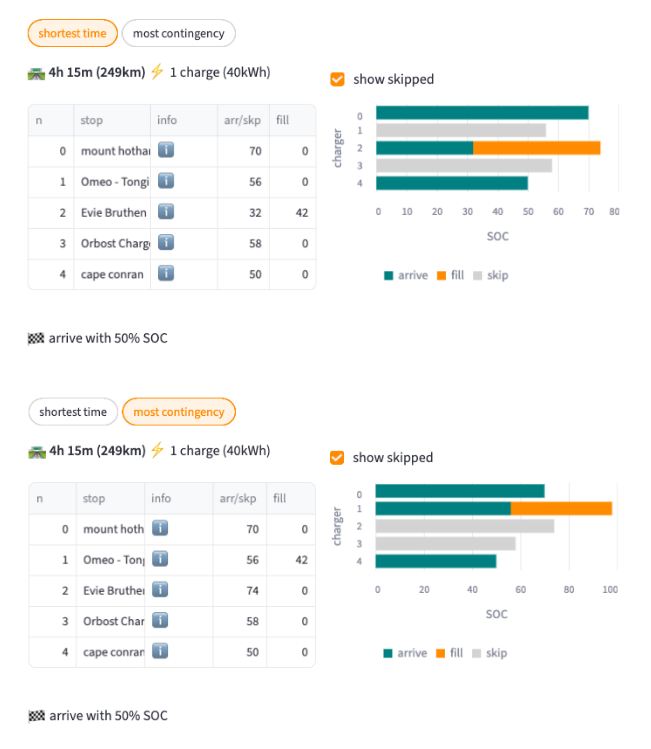Image resolution: width=651 pixels, height=749 pixels.
Task: Click the highlighted 'most contingency' pill
Action: click(179, 412)
